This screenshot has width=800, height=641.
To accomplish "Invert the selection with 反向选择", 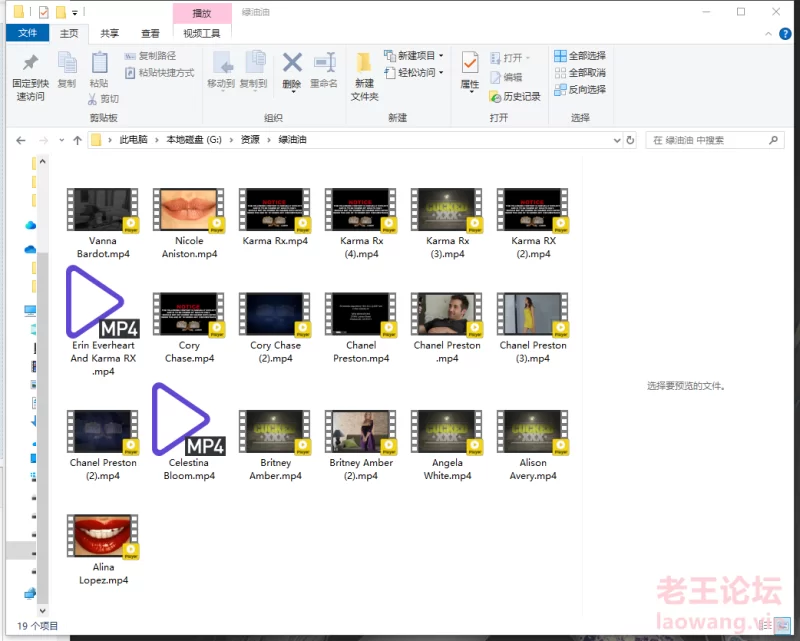I will point(580,89).
